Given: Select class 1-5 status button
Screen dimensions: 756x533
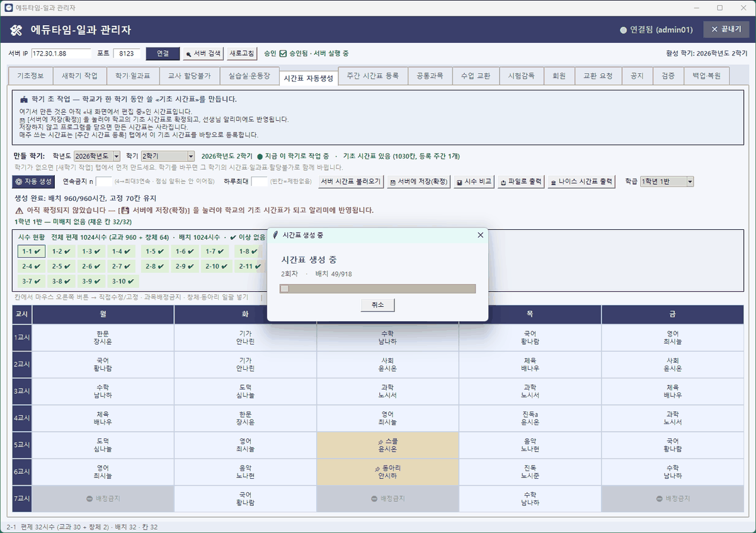Looking at the screenshot, I should click(156, 251).
